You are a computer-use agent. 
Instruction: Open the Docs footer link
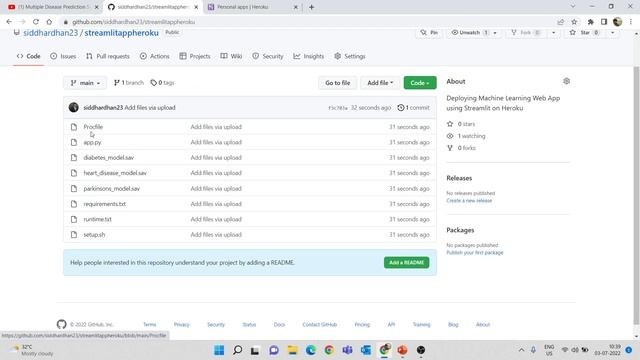[279, 324]
